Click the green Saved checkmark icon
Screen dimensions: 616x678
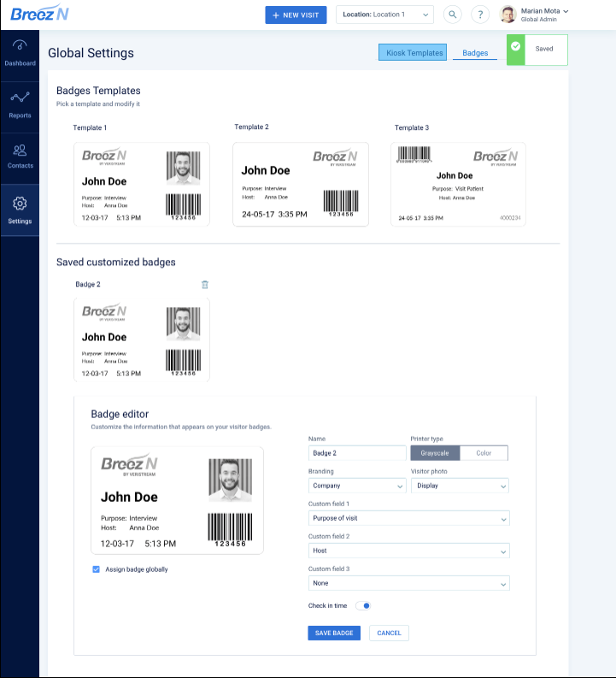click(516, 46)
